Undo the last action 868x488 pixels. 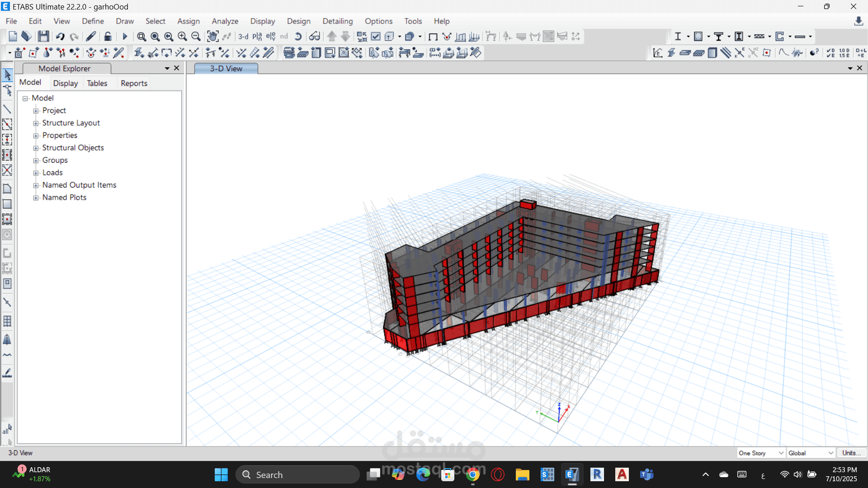coord(60,37)
